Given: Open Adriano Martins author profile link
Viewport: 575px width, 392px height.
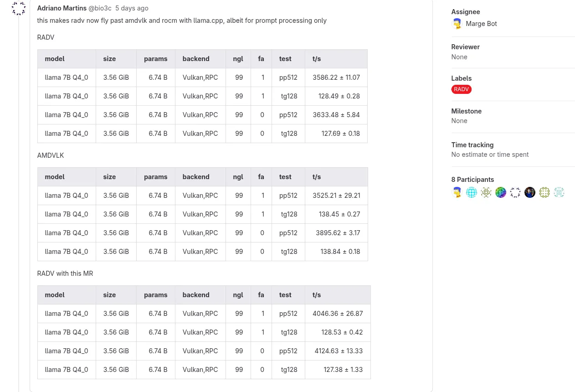Looking at the screenshot, I should pos(62,8).
